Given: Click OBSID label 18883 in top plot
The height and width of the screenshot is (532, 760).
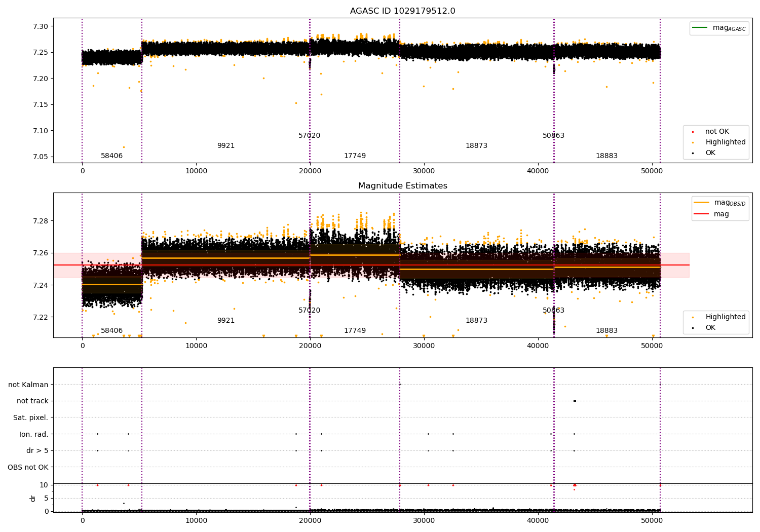Looking at the screenshot, I should coord(606,156).
